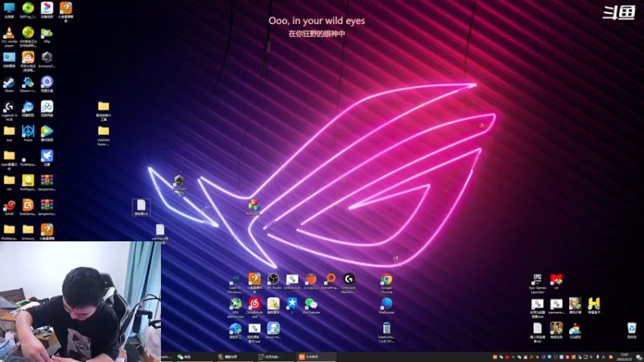The image size is (644, 362).
Task: Open the UsbEAm Hosts folder
Action: [103, 135]
